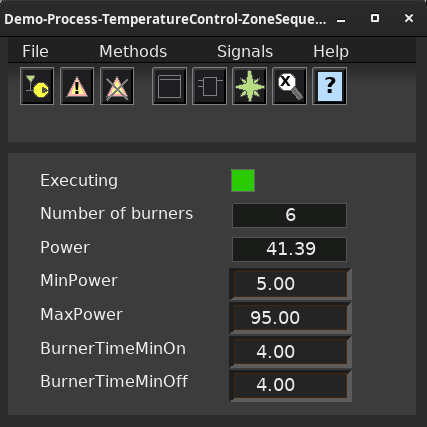Click the Number of burners value
427x427 pixels.
coord(289,215)
